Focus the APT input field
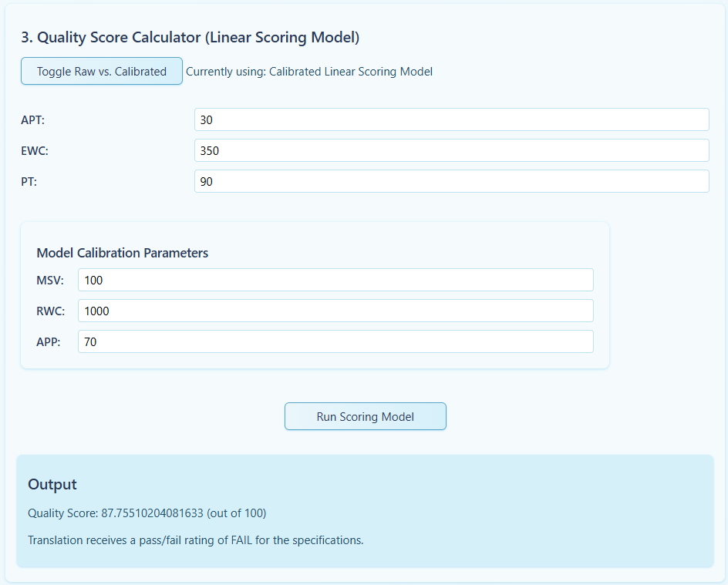728x585 pixels. click(452, 119)
